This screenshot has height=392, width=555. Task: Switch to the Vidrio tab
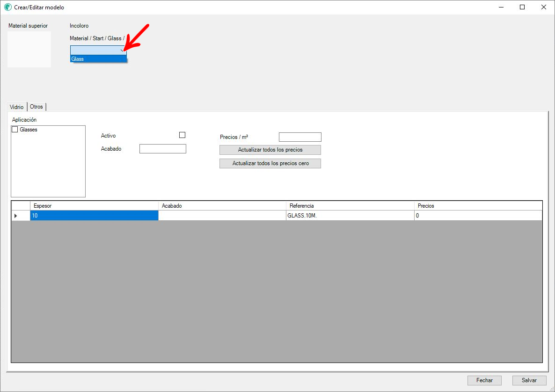(x=17, y=107)
